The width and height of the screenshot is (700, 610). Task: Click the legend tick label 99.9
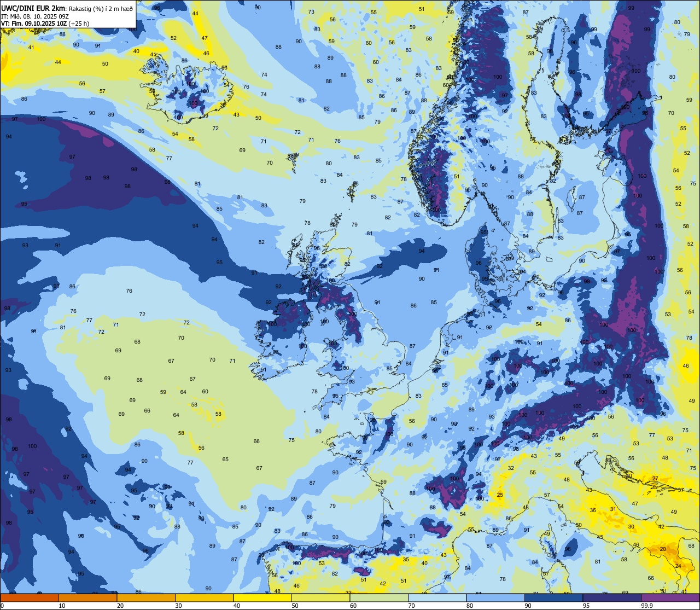coord(647,606)
